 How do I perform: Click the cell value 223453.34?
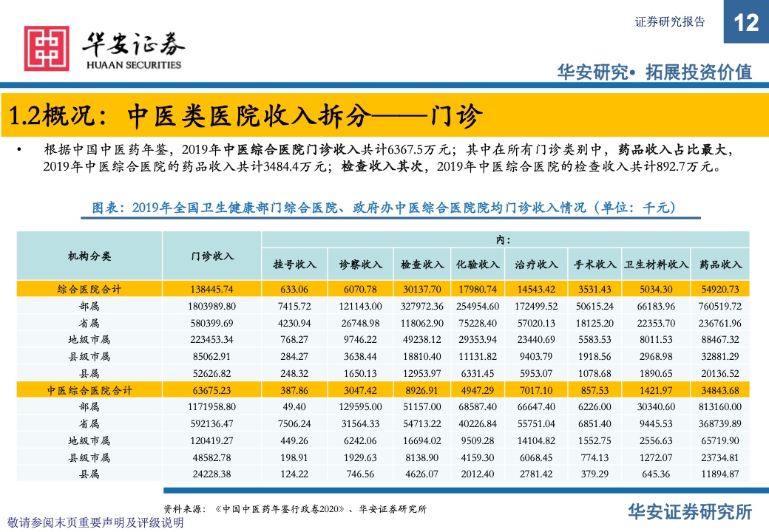(x=212, y=339)
